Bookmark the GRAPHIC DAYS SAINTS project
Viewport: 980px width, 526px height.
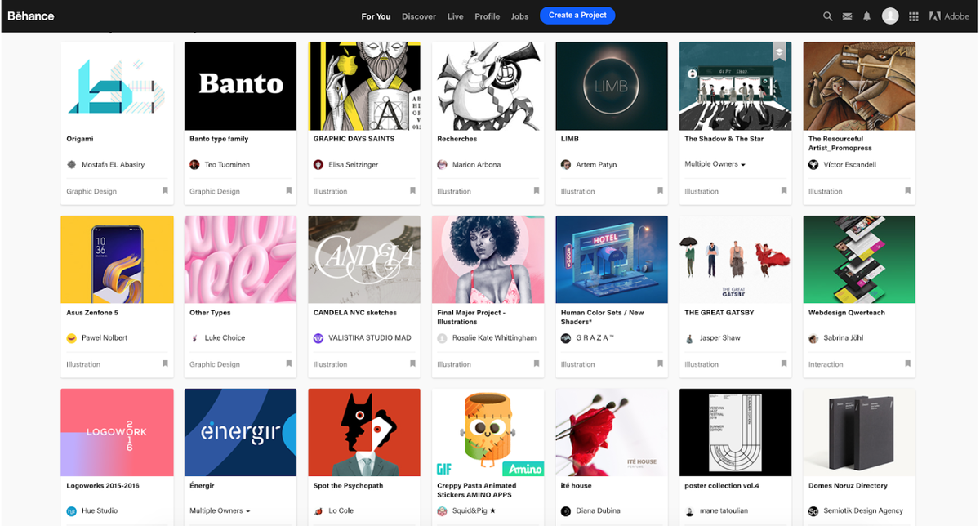coord(412,191)
